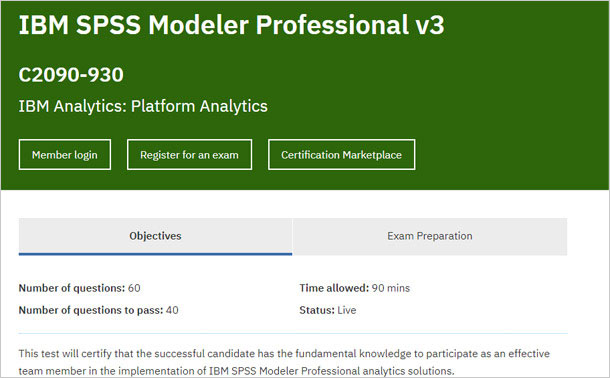
Task: Click IBM Analytics: Platform Analytics text
Action: (x=143, y=106)
